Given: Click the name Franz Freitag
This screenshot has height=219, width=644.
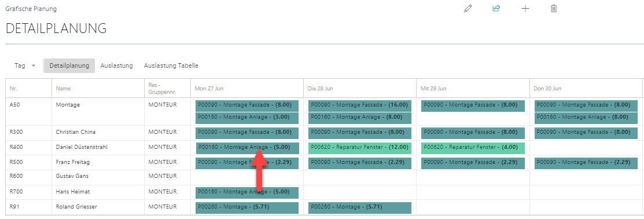Looking at the screenshot, I should [x=72, y=162].
